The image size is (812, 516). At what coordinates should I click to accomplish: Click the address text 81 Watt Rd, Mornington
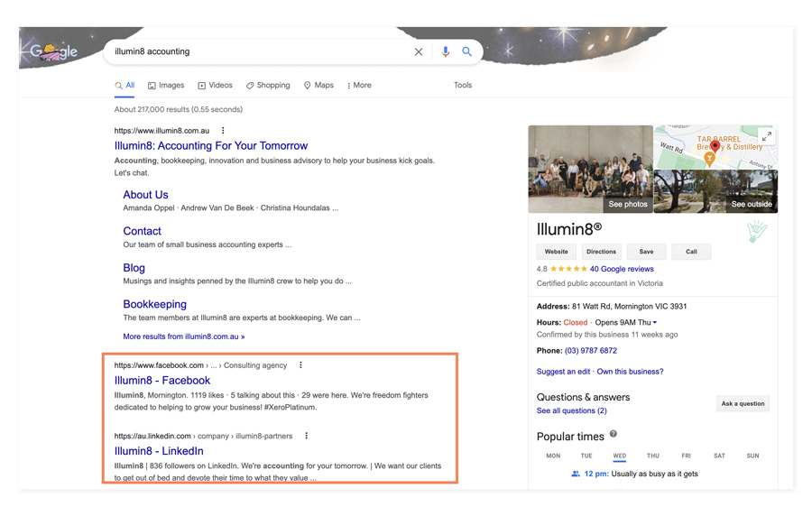[629, 307]
